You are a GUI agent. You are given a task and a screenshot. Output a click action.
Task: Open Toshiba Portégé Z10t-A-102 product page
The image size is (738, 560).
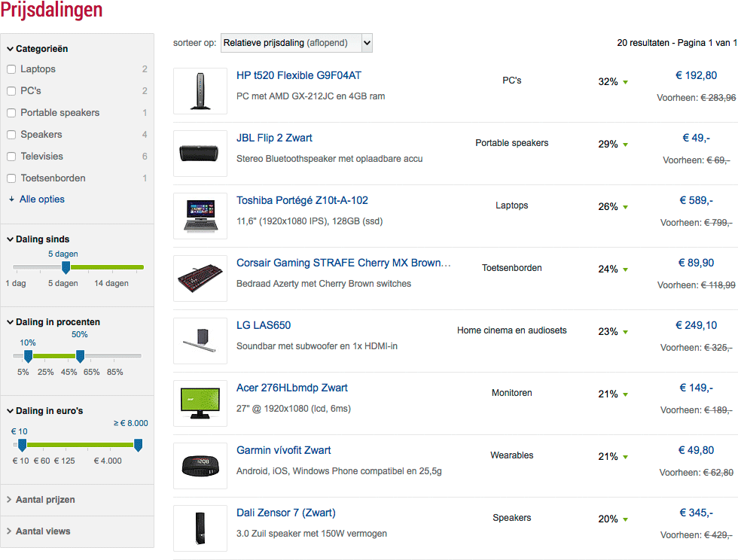(302, 200)
